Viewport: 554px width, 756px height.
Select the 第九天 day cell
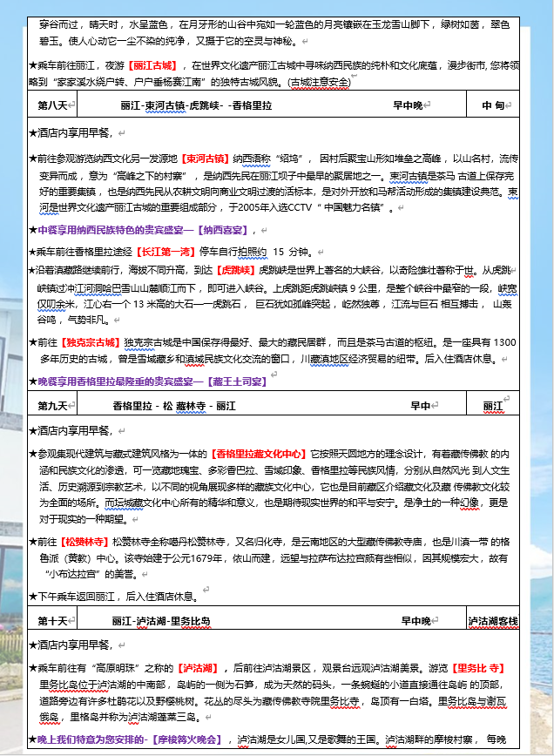52,403
